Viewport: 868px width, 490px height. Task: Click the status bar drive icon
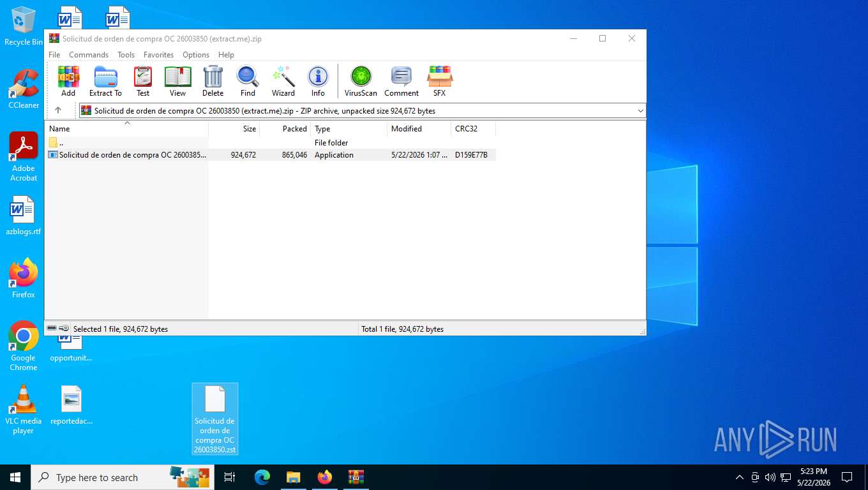pos(52,329)
